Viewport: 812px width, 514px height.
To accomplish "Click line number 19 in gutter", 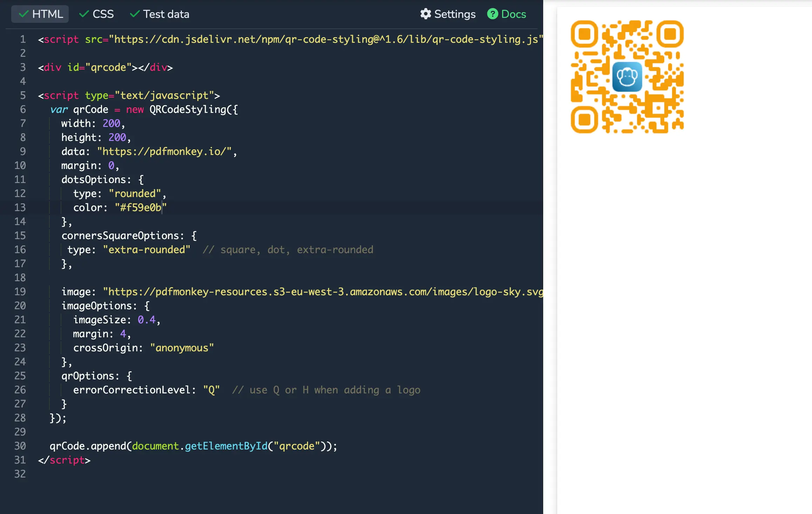I will point(20,292).
